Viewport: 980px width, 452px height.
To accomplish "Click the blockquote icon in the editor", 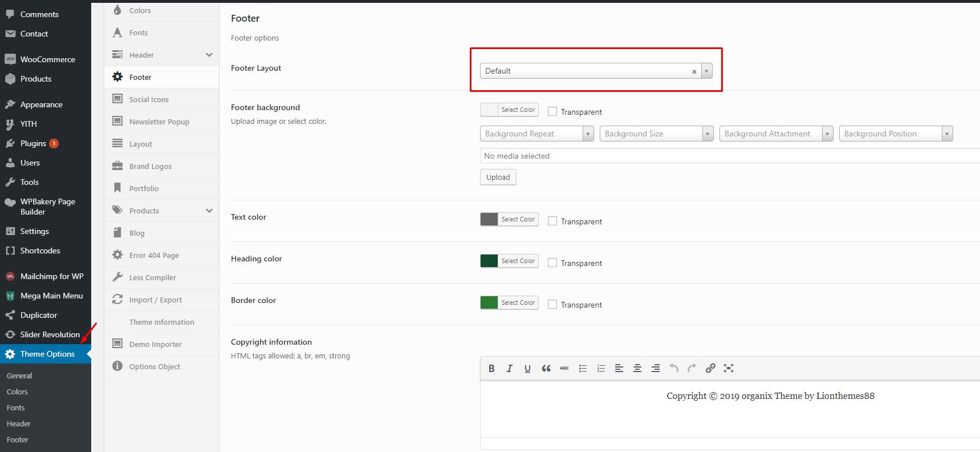I will coord(546,369).
